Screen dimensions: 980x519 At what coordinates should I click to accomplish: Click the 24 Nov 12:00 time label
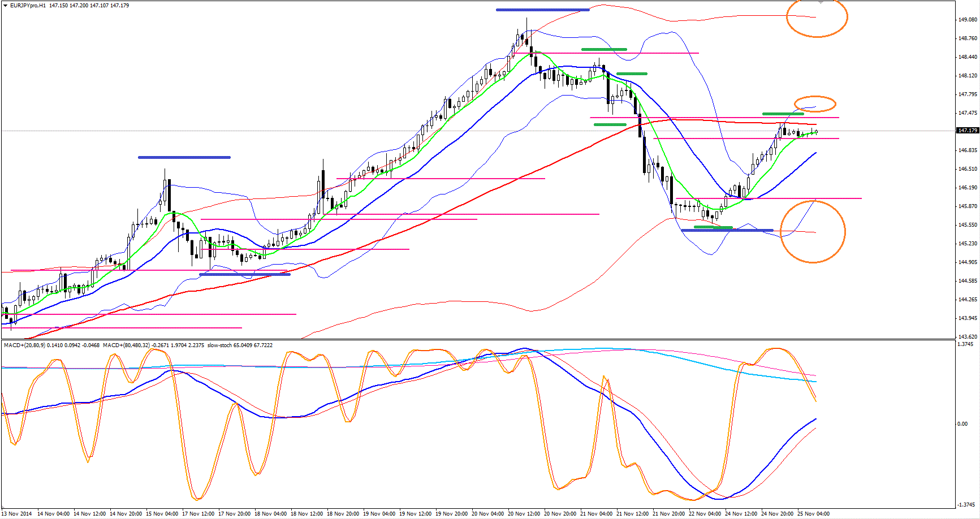click(741, 514)
